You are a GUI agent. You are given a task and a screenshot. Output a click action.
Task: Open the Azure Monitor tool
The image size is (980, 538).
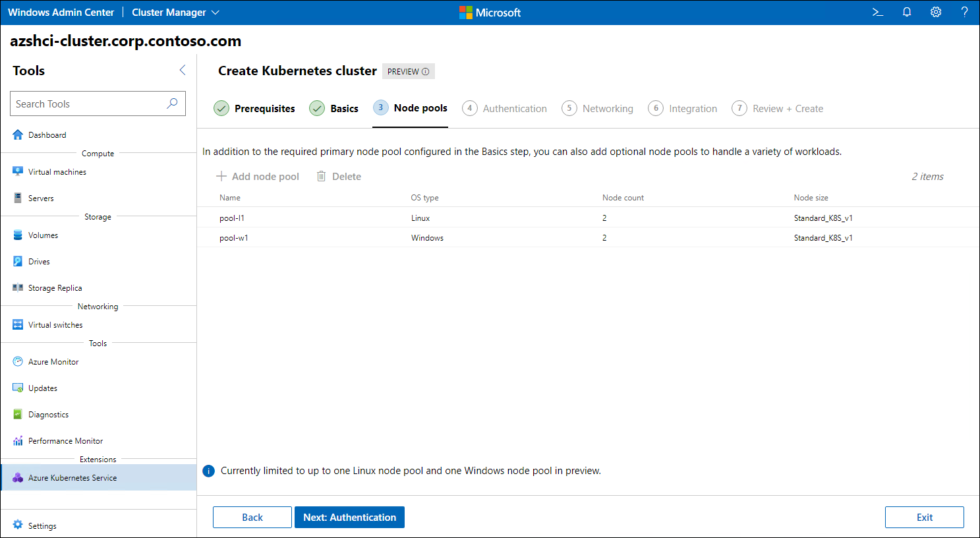52,361
